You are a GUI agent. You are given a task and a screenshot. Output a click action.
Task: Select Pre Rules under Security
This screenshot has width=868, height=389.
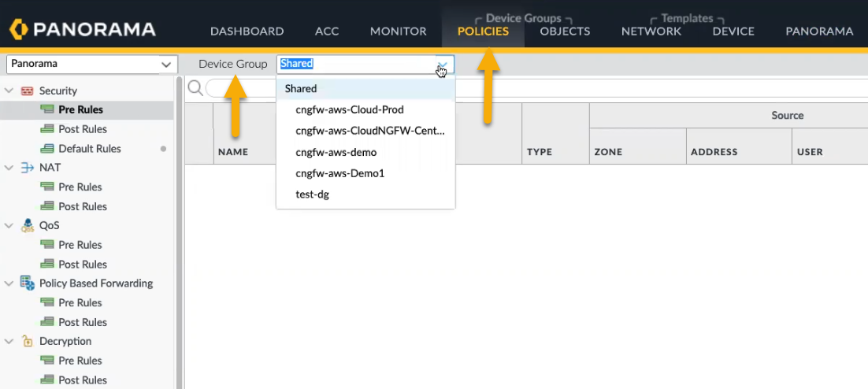[x=81, y=109]
